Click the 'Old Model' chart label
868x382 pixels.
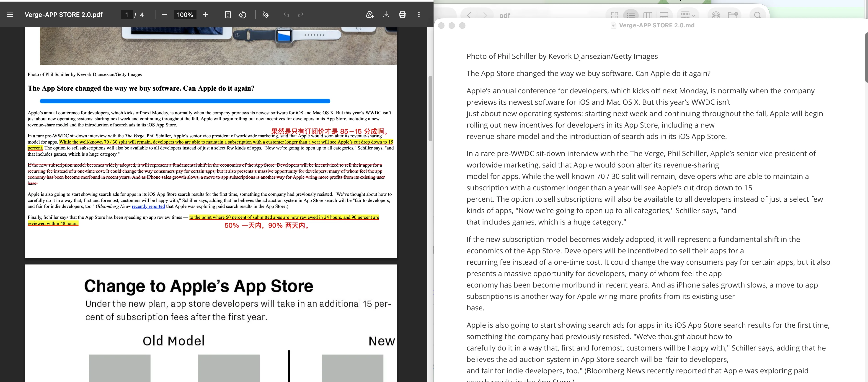pos(173,341)
